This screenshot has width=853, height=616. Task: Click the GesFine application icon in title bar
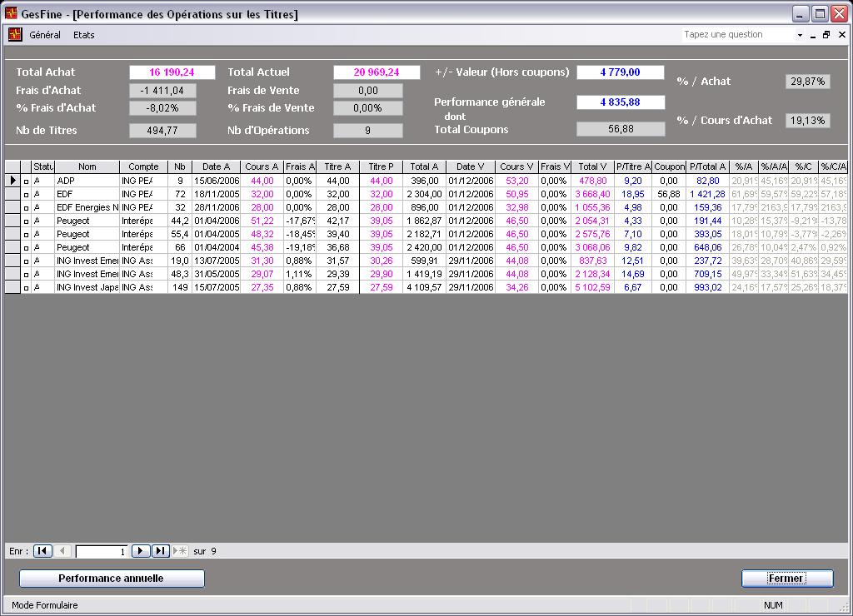pos(12,13)
